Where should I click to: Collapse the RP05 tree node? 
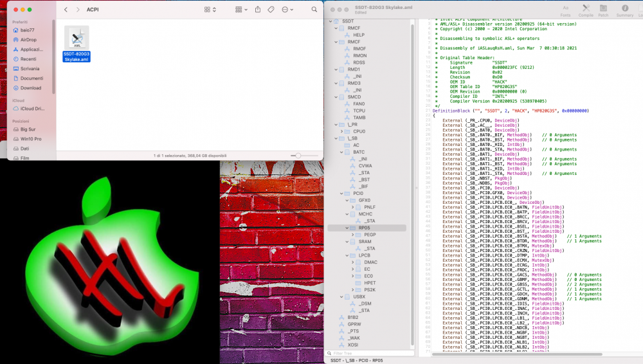(x=347, y=228)
